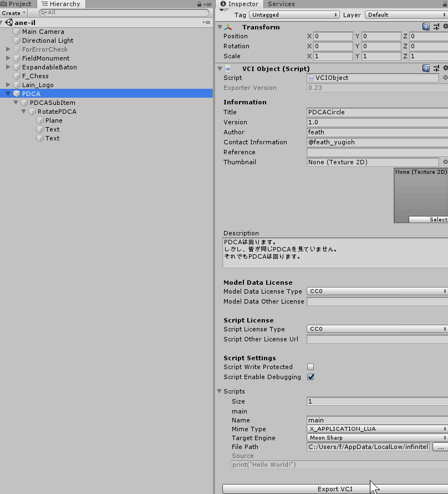Image resolution: width=448 pixels, height=494 pixels.
Task: Open Target Engine dropdown Moon Sharp
Action: pyautogui.click(x=377, y=437)
